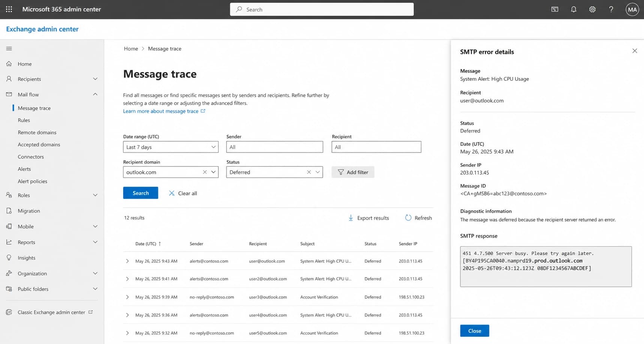The width and height of the screenshot is (644, 344).
Task: Go to Home in the breadcrumb
Action: 131,49
